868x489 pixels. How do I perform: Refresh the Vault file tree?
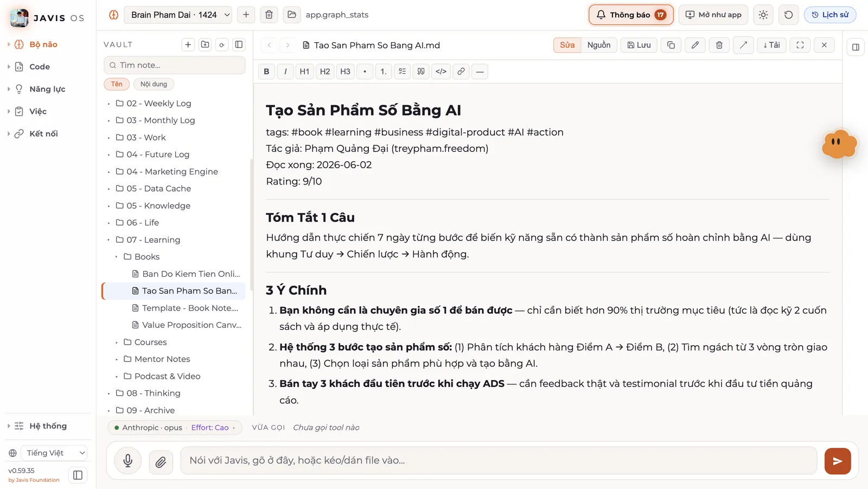point(222,45)
